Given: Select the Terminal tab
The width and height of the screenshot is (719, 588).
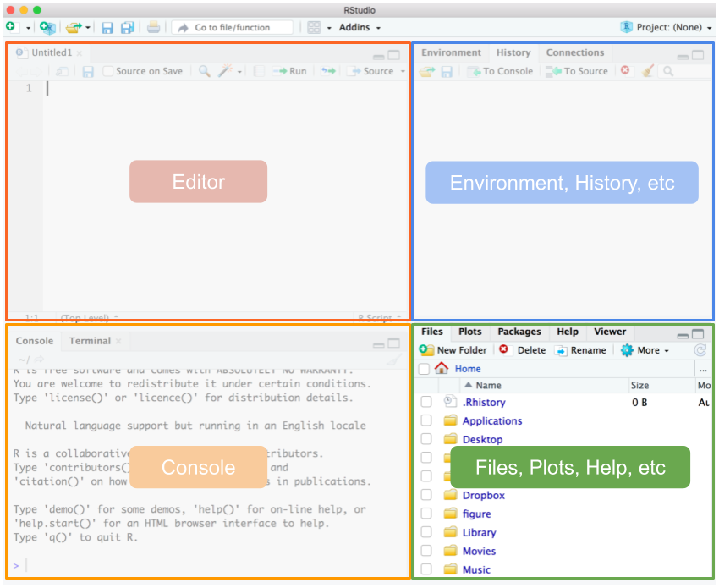Looking at the screenshot, I should click(x=90, y=341).
